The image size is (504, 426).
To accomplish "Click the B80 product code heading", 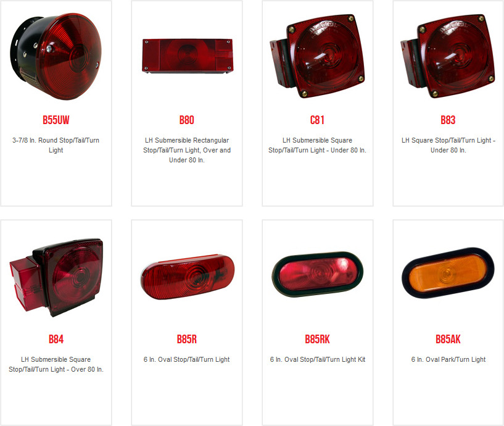I will 187,120.
